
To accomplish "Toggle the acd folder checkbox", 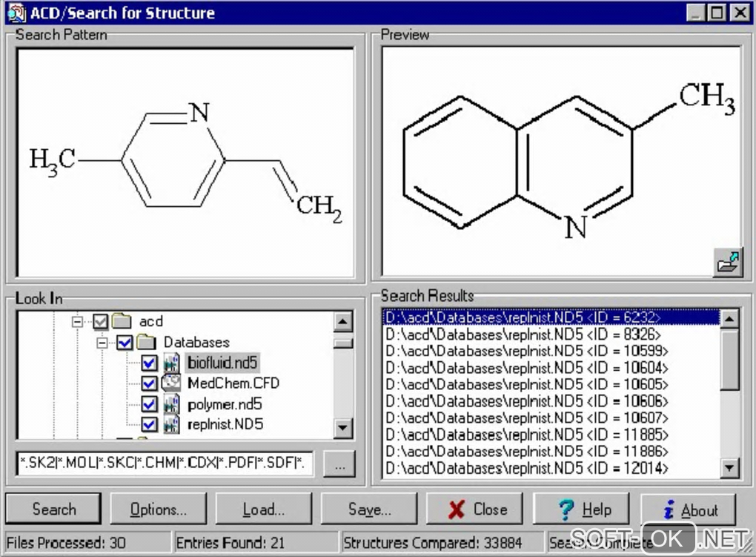I will (100, 321).
